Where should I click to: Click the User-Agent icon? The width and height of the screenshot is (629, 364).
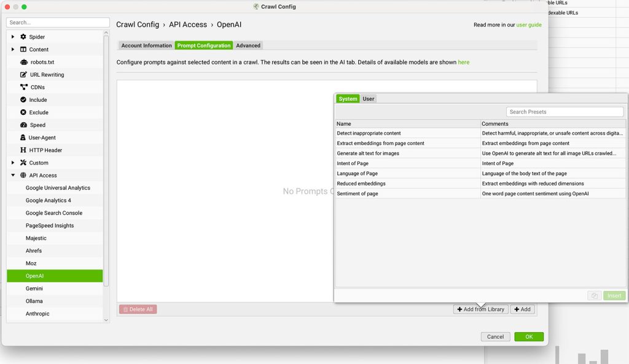[23, 137]
